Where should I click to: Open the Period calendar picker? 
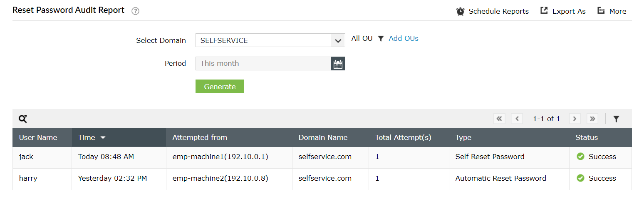point(338,64)
